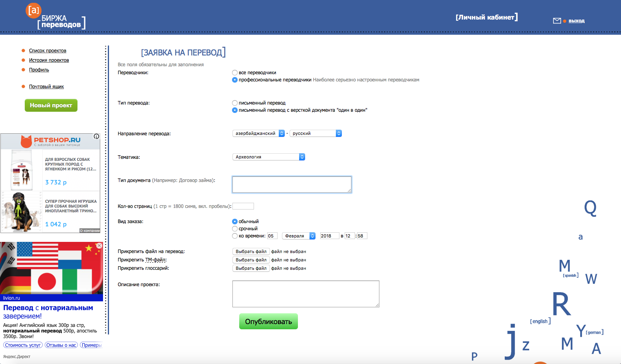Choose file for 'Прикрепить ТМ-файл'
Image resolution: width=621 pixels, height=364 pixels.
[251, 260]
